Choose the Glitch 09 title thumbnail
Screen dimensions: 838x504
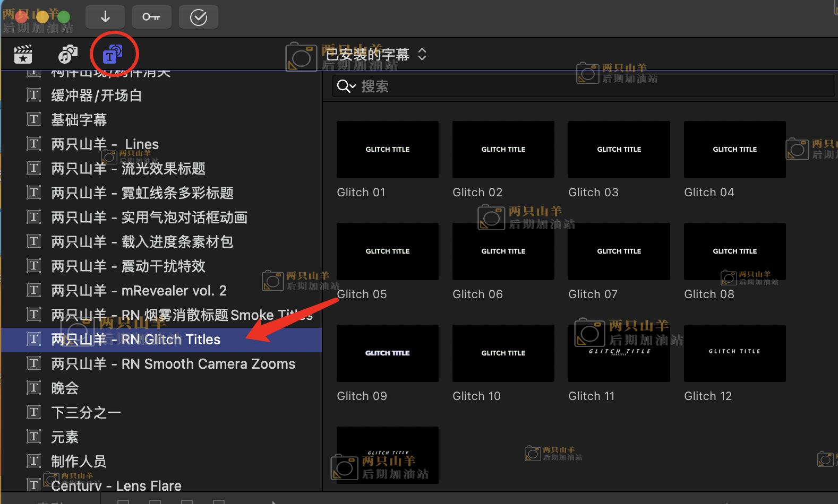[387, 353]
